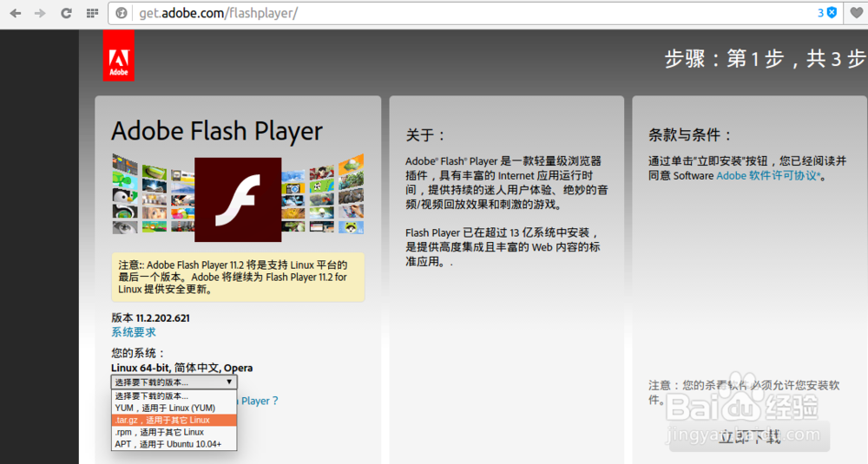The width and height of the screenshot is (868, 464).
Task: Click the Linux 64-bit, 简体中文, Opera text
Action: coord(181,368)
